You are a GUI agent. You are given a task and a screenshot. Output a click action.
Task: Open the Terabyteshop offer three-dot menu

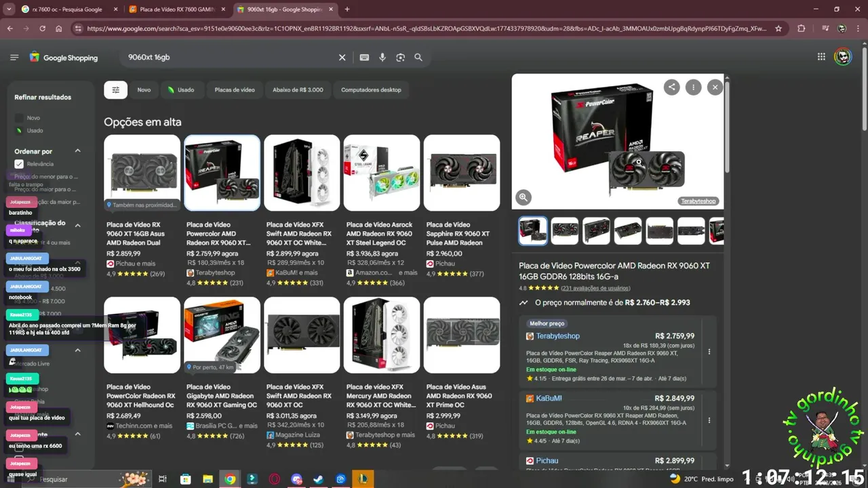click(709, 352)
